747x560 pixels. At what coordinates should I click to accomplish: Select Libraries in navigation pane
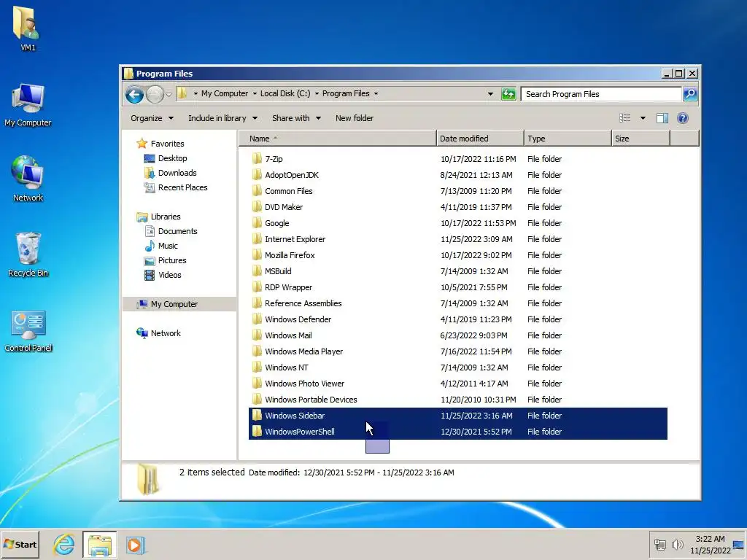click(166, 217)
